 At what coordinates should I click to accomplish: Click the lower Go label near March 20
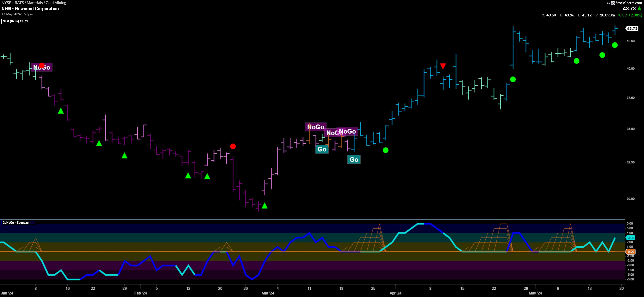coord(354,159)
